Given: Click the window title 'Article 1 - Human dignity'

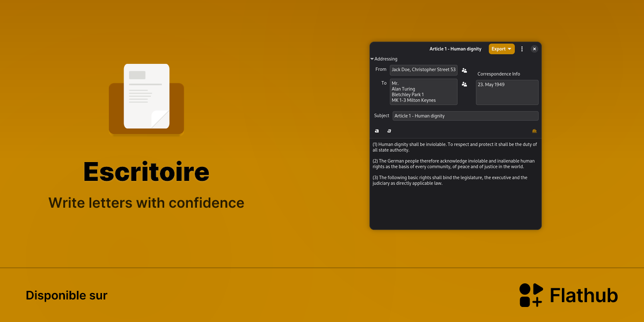Looking at the screenshot, I should click(455, 49).
